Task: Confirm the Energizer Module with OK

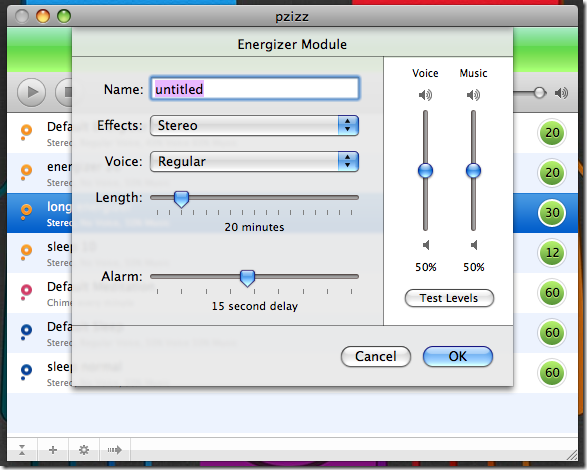Action: tap(458, 357)
